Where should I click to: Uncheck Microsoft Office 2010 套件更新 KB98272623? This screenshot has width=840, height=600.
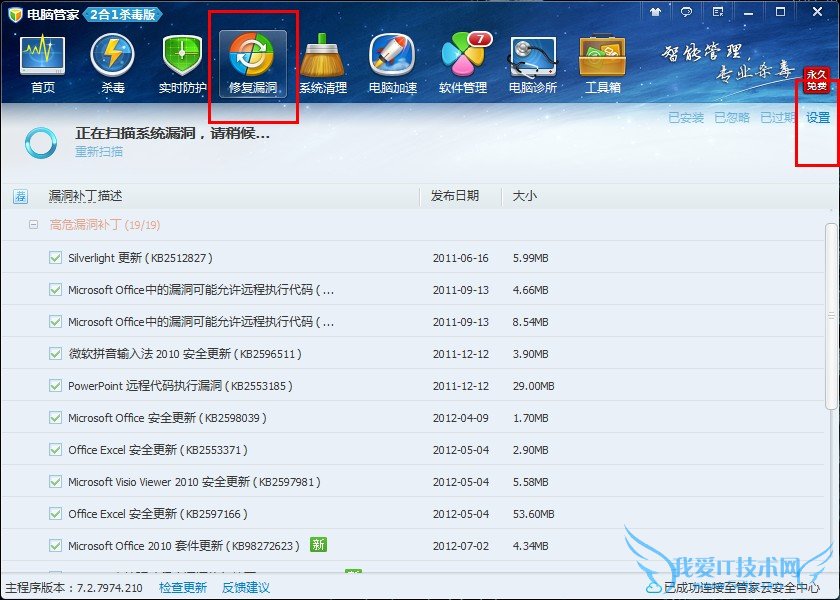[x=55, y=545]
